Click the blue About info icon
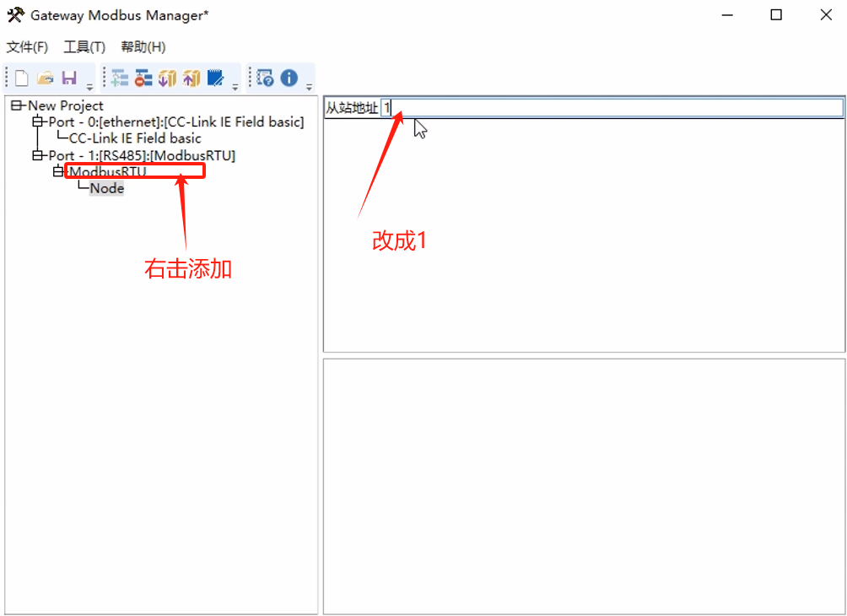The height and width of the screenshot is (616, 847). click(289, 78)
